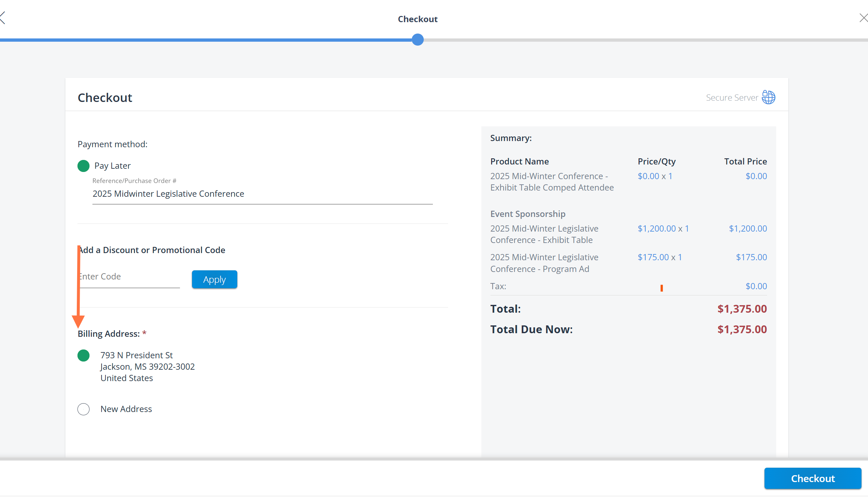Focus the Enter Code promo field

click(x=129, y=277)
